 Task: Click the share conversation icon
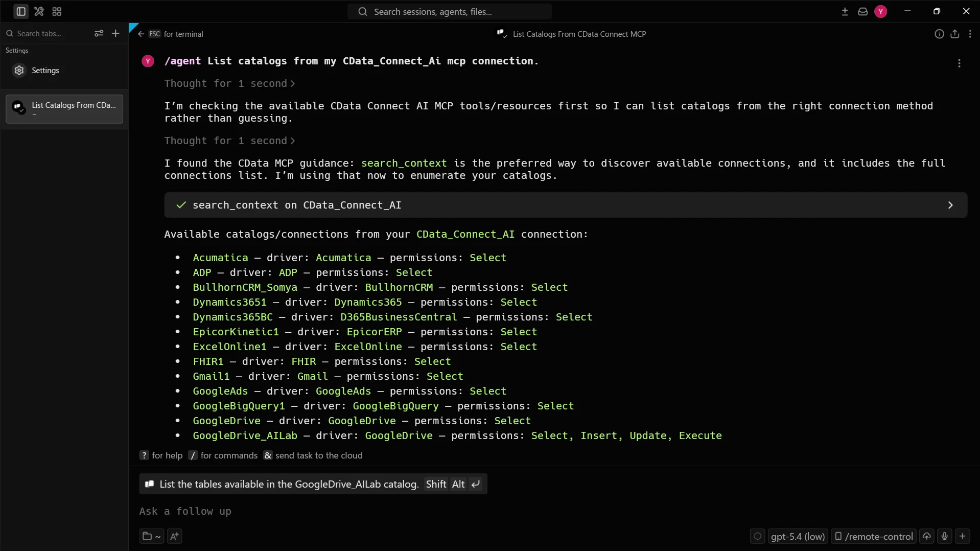point(954,34)
